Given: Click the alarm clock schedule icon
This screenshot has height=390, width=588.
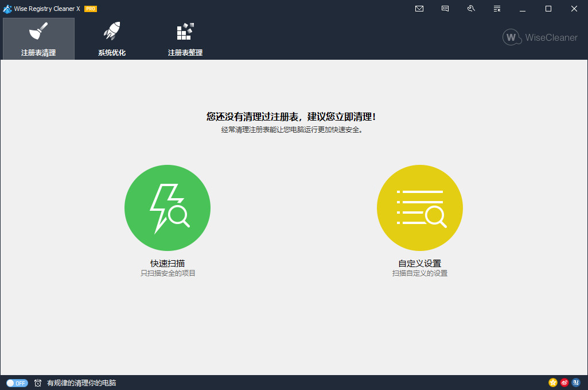Looking at the screenshot, I should click(x=38, y=383).
